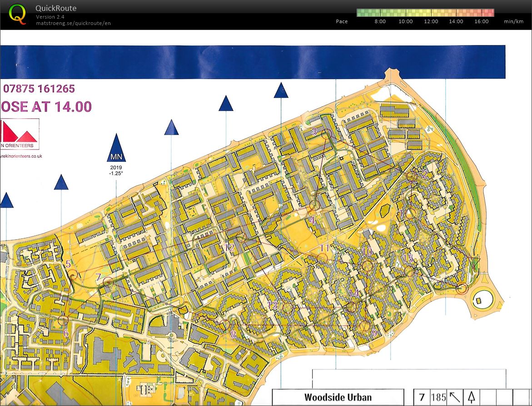
Task: Click the QuickRoute Q logo
Action: tap(17, 14)
